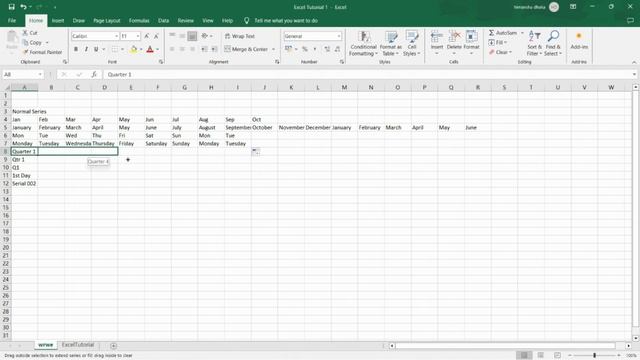
Task: Apply cell borders button
Action: 115,49
